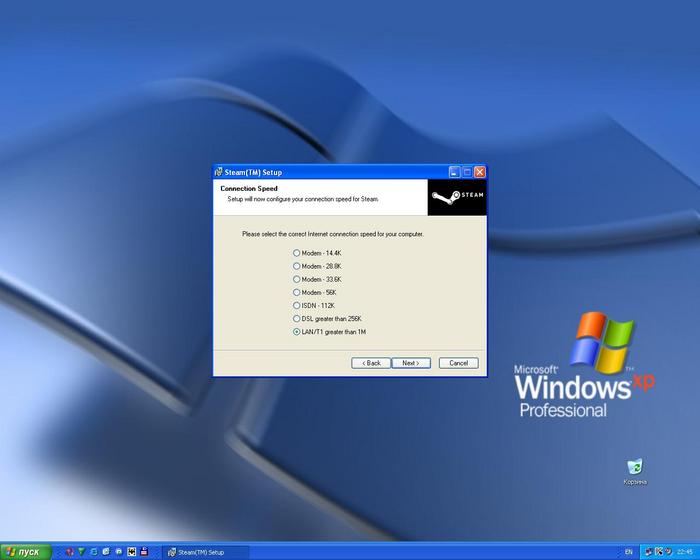This screenshot has width=700, height=560.
Task: Launch the red-and-white last quick launch icon
Action: click(x=144, y=552)
